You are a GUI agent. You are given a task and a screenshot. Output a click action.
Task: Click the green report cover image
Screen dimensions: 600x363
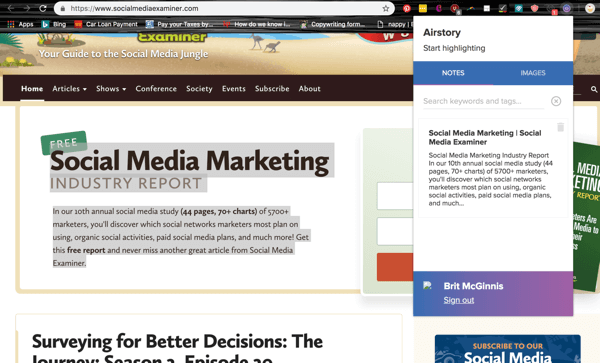click(x=586, y=216)
